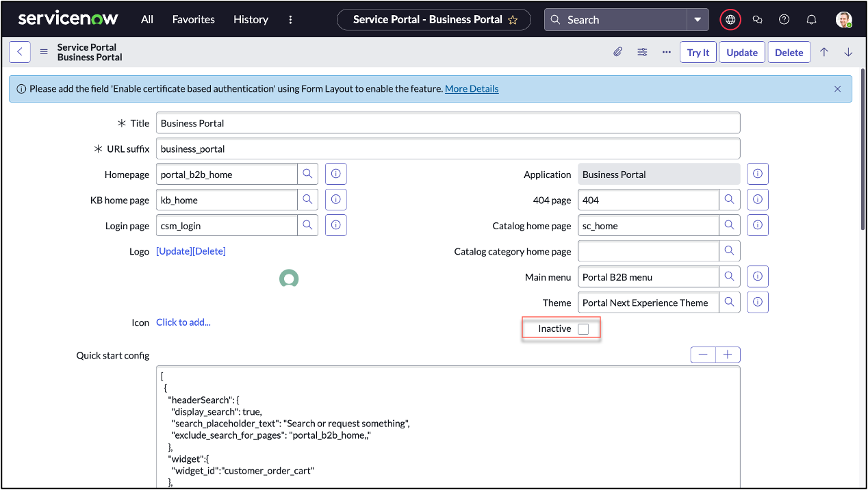
Task: Preview the 404 page record info icon
Action: coord(758,200)
